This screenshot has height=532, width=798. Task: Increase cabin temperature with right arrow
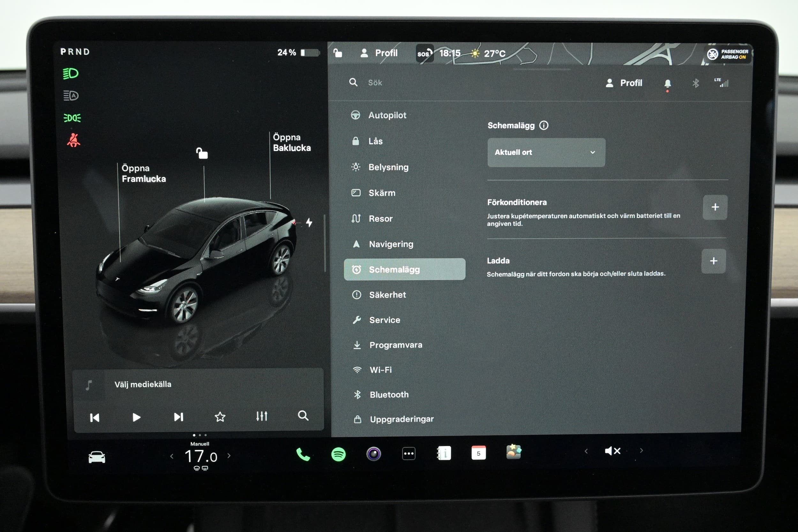point(229,456)
